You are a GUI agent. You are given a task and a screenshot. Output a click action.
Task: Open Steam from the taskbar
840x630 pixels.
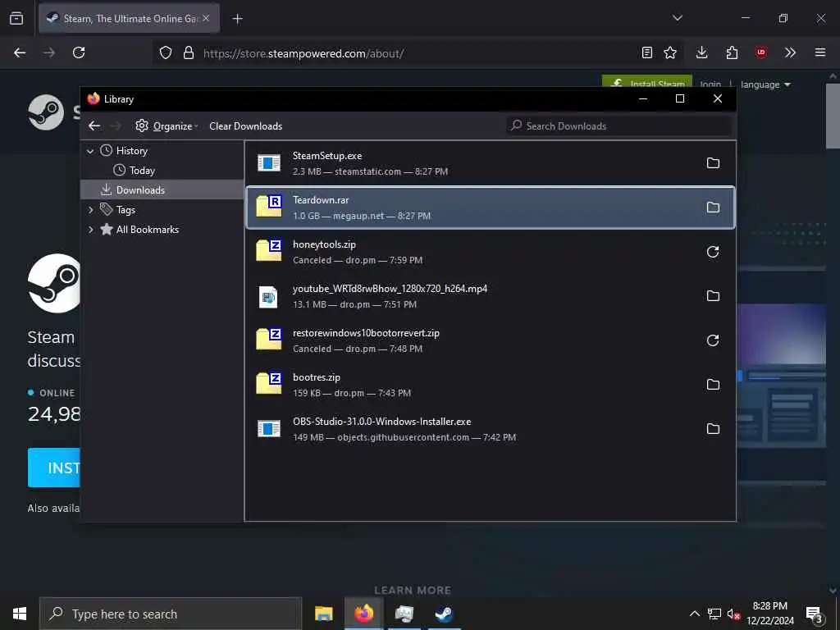pyautogui.click(x=444, y=614)
